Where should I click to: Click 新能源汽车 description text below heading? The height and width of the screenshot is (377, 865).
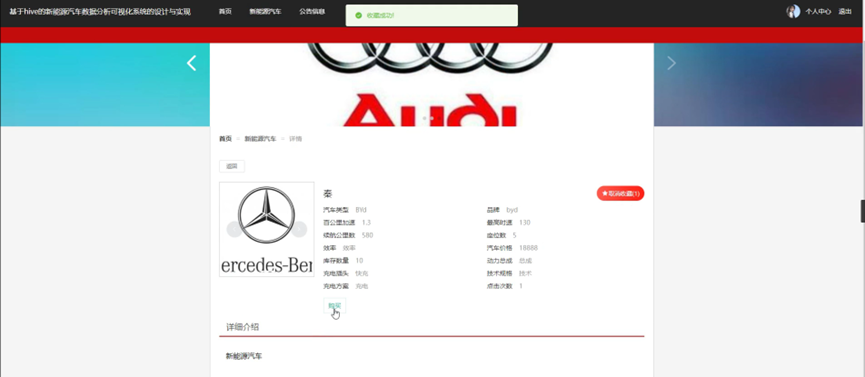click(x=244, y=357)
